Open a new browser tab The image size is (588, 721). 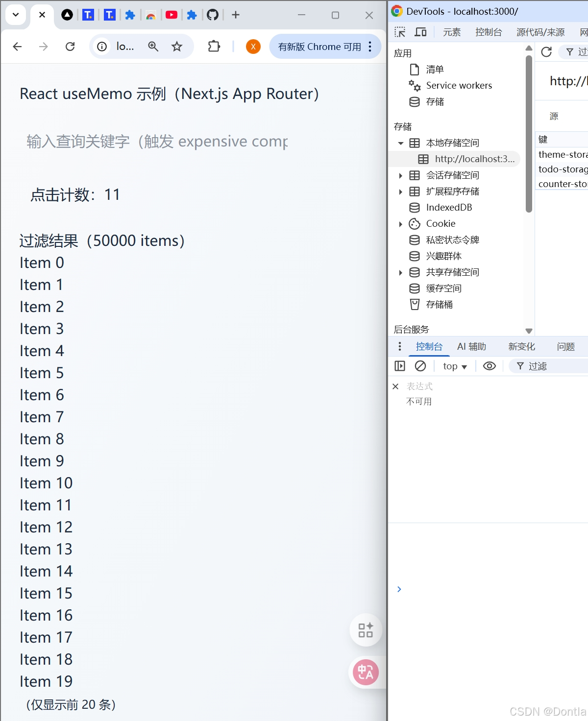pos(236,15)
